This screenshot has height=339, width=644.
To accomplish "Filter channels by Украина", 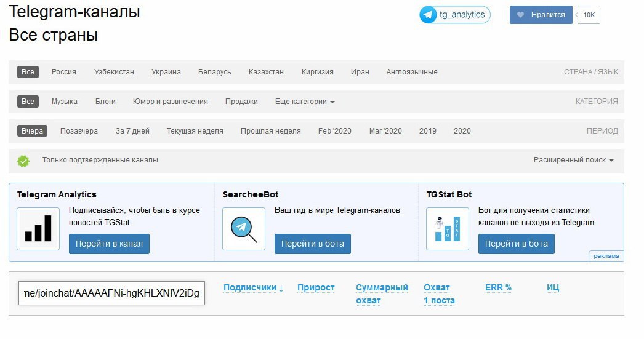I will coord(166,72).
